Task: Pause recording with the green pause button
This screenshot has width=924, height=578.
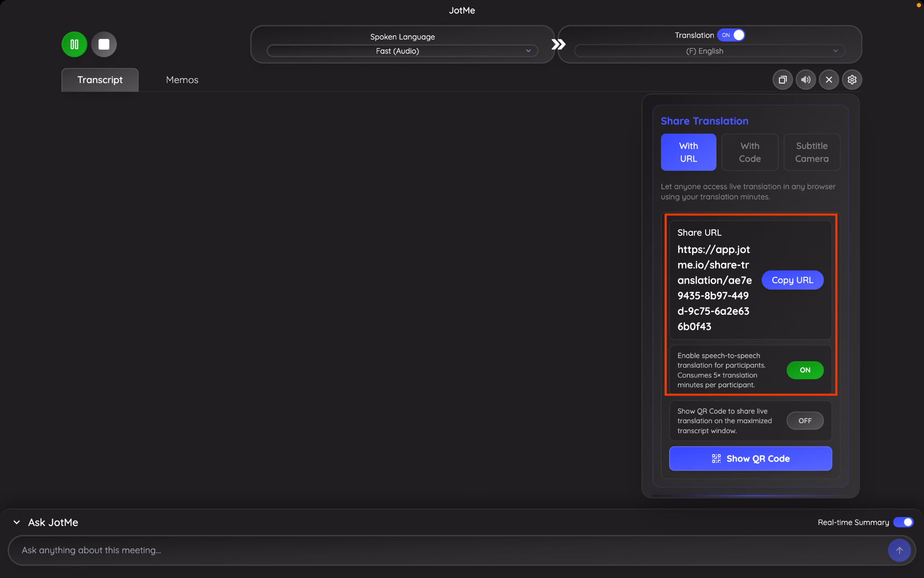Action: (74, 44)
